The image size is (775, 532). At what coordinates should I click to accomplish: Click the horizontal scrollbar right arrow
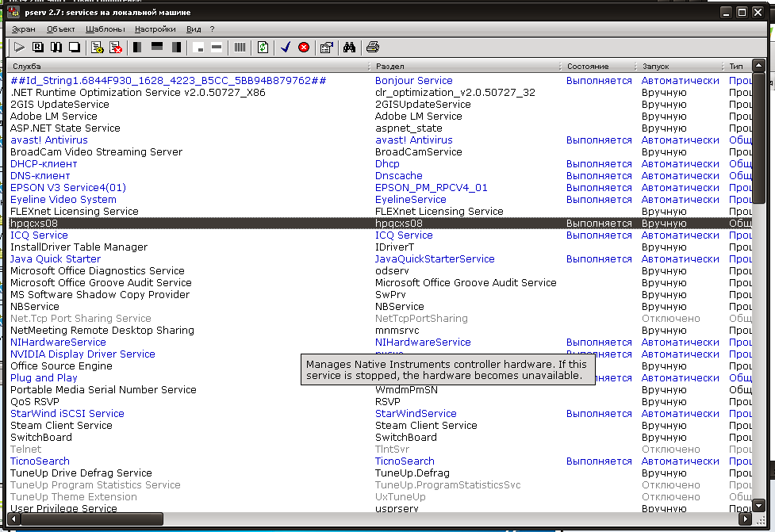pos(745,519)
